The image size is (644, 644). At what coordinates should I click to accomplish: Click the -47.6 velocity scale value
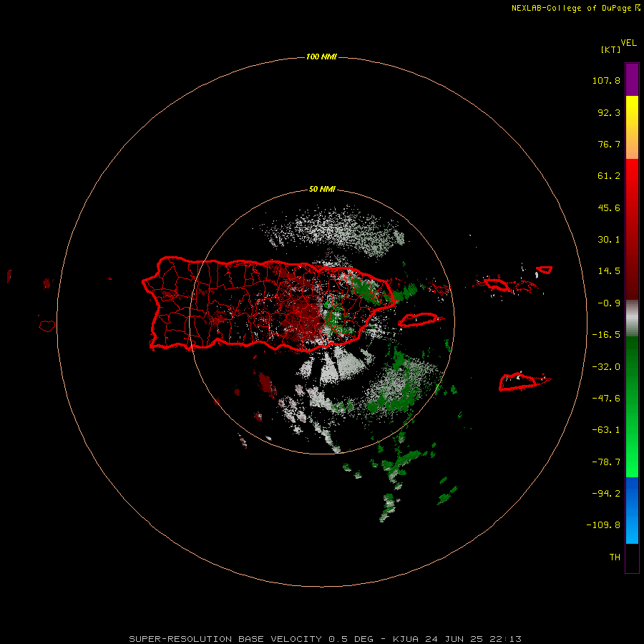tap(606, 399)
